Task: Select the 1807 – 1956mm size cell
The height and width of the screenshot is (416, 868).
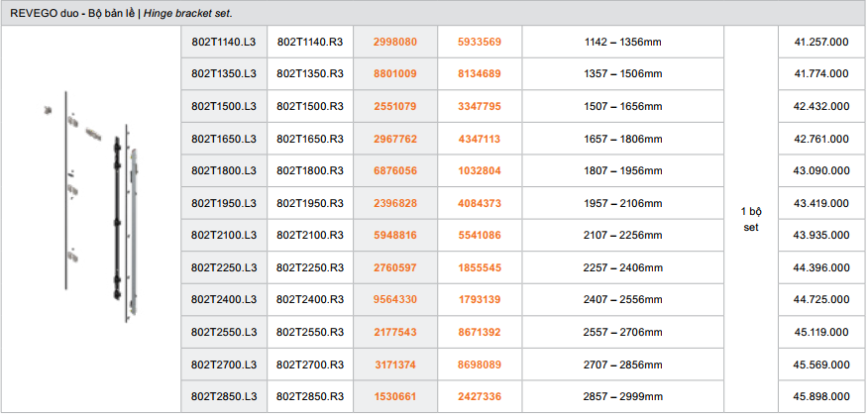Action: click(x=623, y=171)
